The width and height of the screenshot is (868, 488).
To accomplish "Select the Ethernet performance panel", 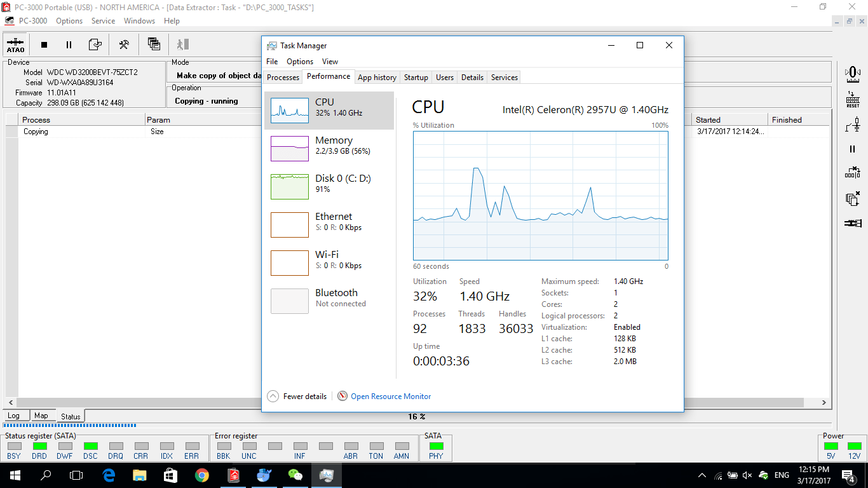I will click(x=329, y=225).
